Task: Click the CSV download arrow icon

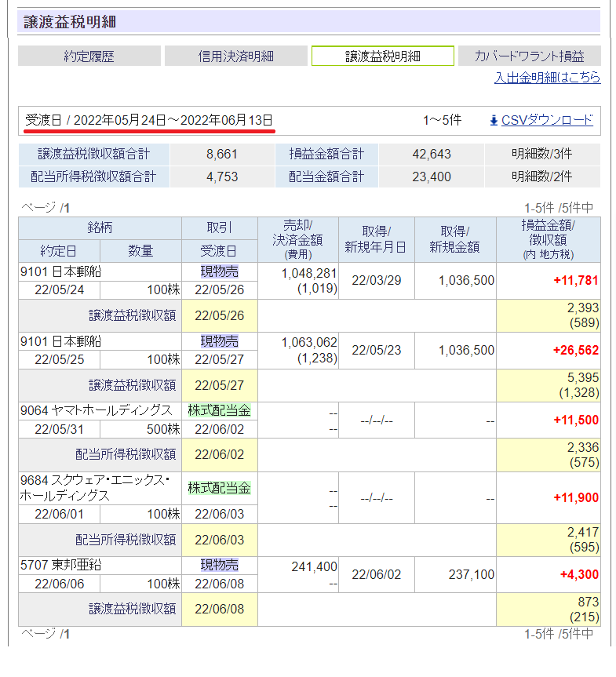Action: [x=494, y=121]
